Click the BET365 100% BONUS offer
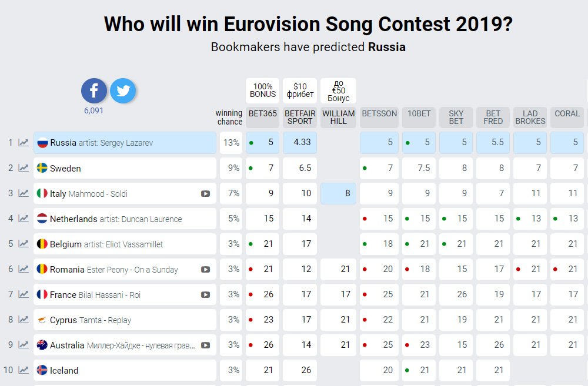Viewport: 588px width, 386px height. 262,90
